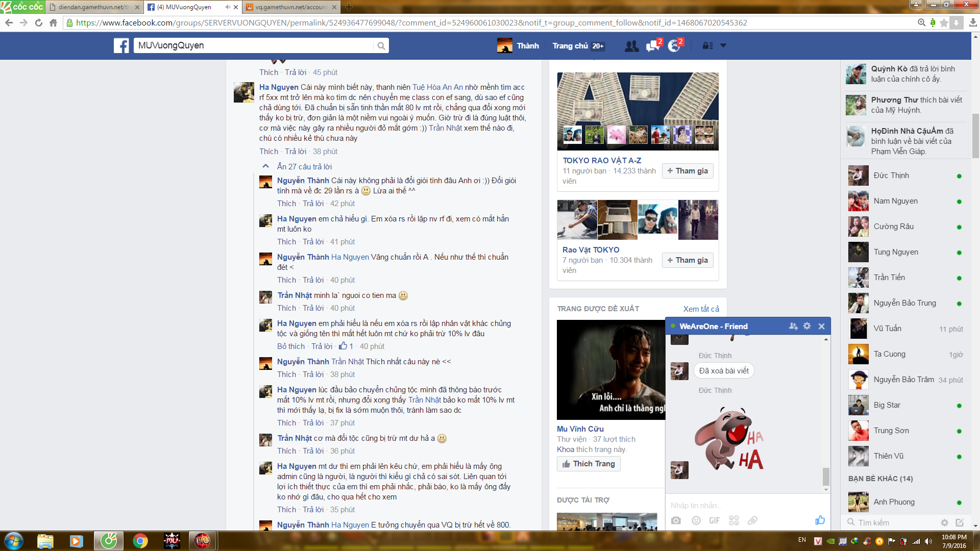This screenshot has width=980, height=551.
Task: Join the TOKYO RAO VẶT A-Z group
Action: coord(688,171)
